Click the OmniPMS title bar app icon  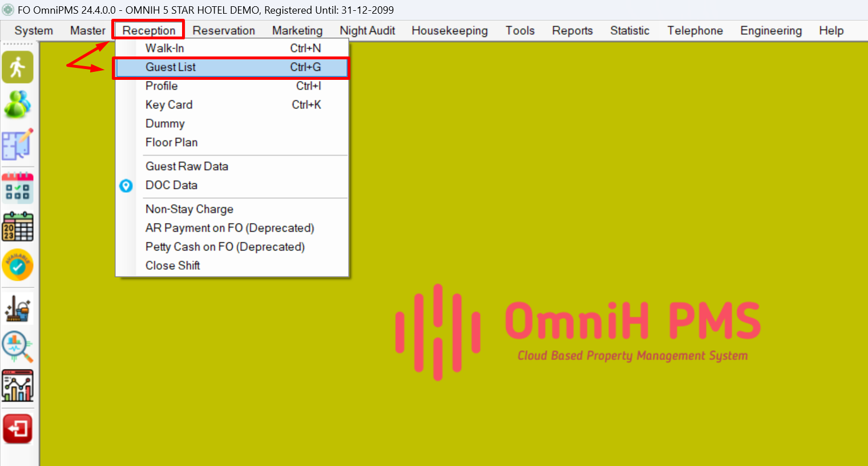click(x=8, y=10)
